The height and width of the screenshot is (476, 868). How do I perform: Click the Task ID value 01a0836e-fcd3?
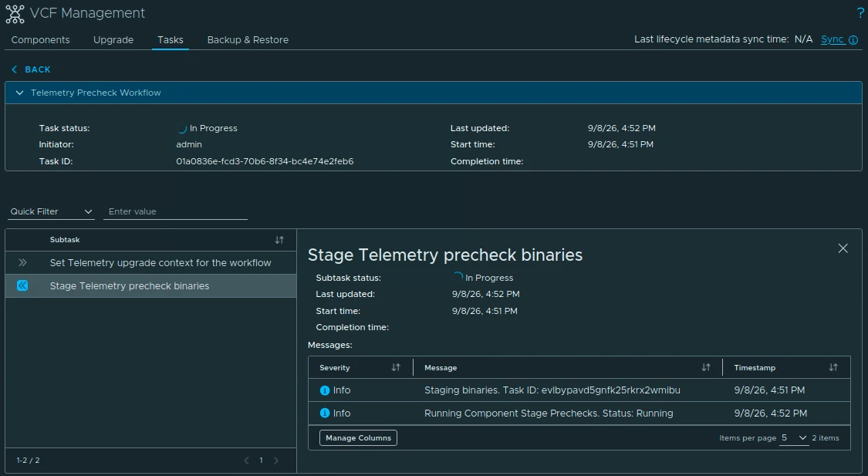pyautogui.click(x=265, y=161)
